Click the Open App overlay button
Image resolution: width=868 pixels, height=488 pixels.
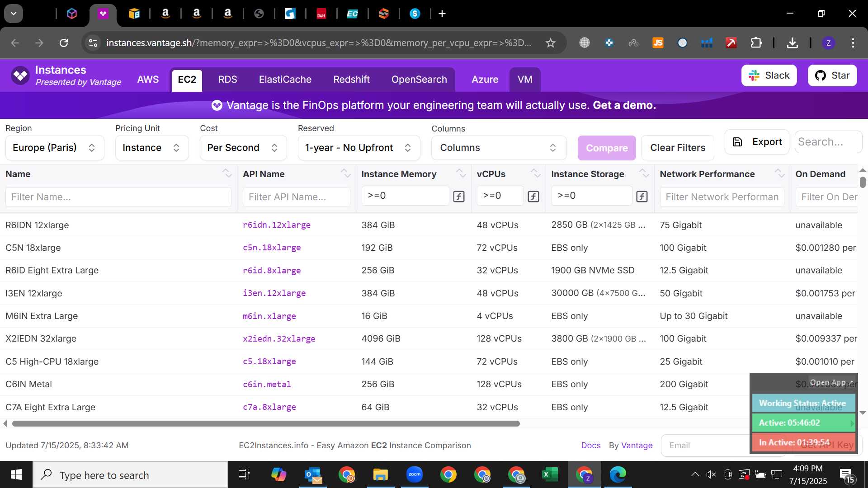[831, 382]
